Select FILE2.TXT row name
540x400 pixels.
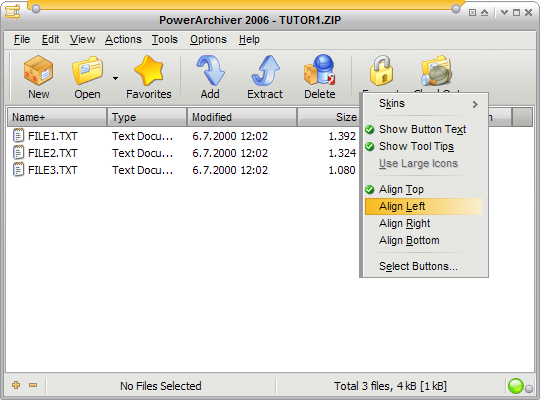[53, 153]
